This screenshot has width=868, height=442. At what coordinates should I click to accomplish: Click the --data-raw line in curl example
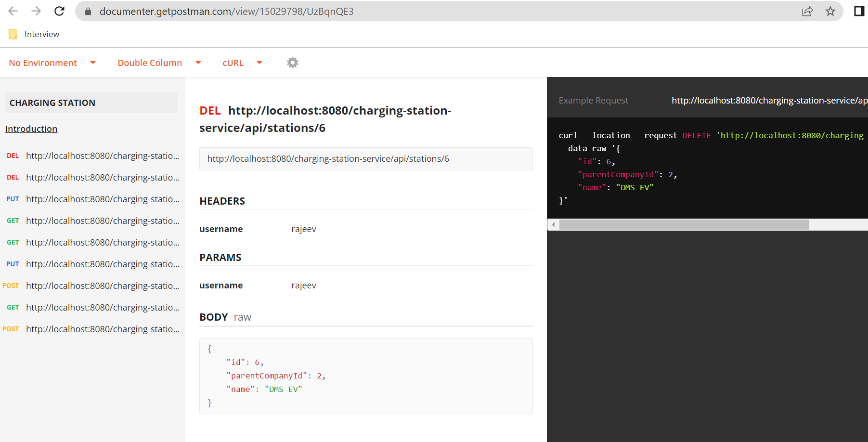589,149
